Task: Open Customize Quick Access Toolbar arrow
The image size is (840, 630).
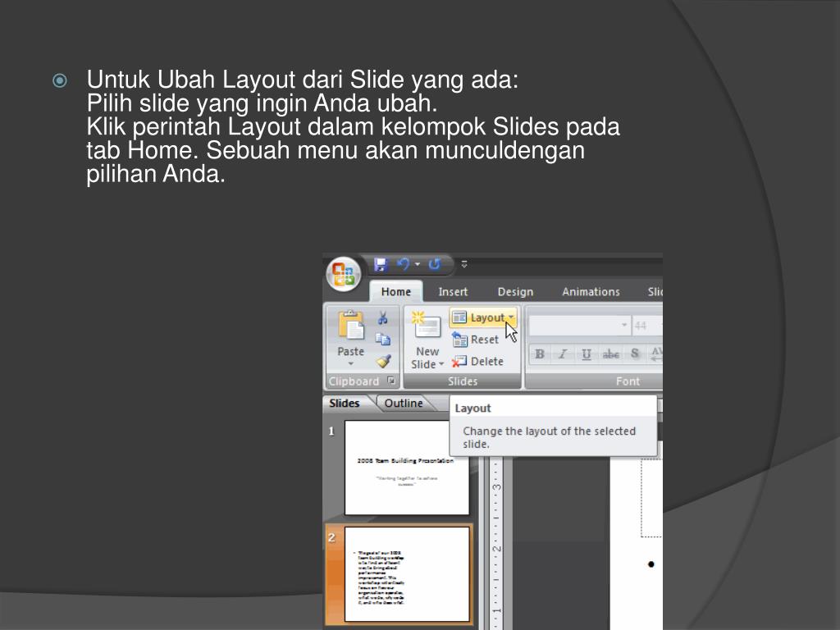Action: pos(464,264)
